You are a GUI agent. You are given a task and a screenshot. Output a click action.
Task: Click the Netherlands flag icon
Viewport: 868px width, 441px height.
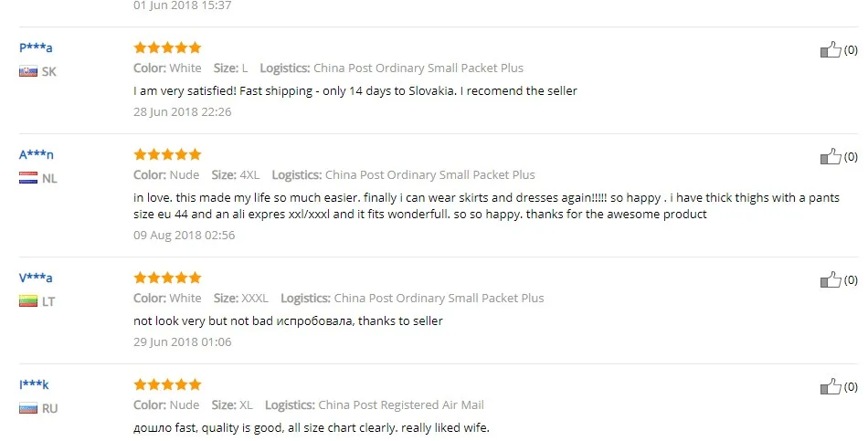28,178
